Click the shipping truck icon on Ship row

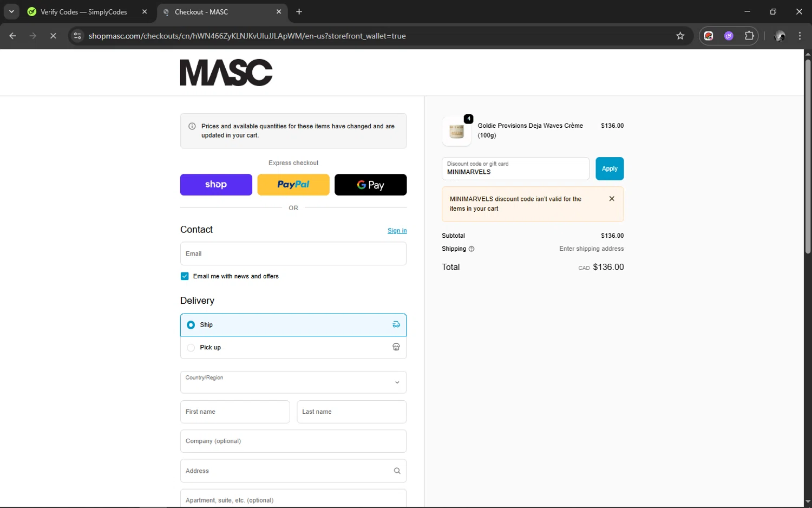pos(396,325)
